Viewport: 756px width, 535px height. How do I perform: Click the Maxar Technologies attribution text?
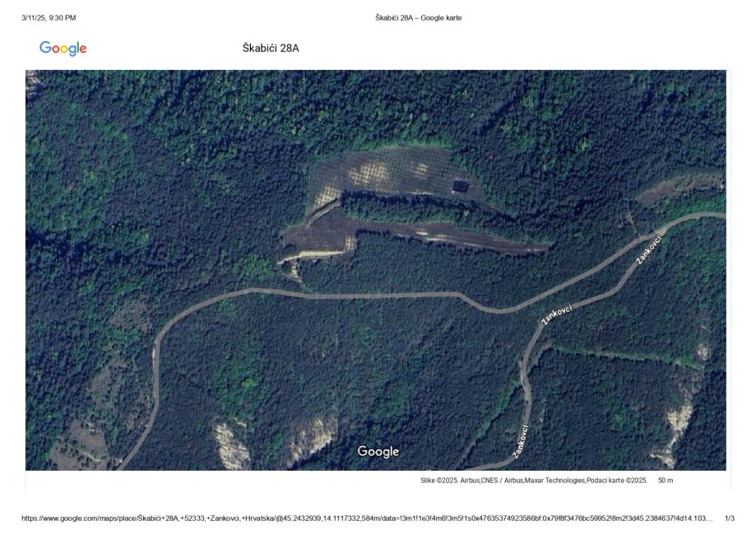pos(555,481)
